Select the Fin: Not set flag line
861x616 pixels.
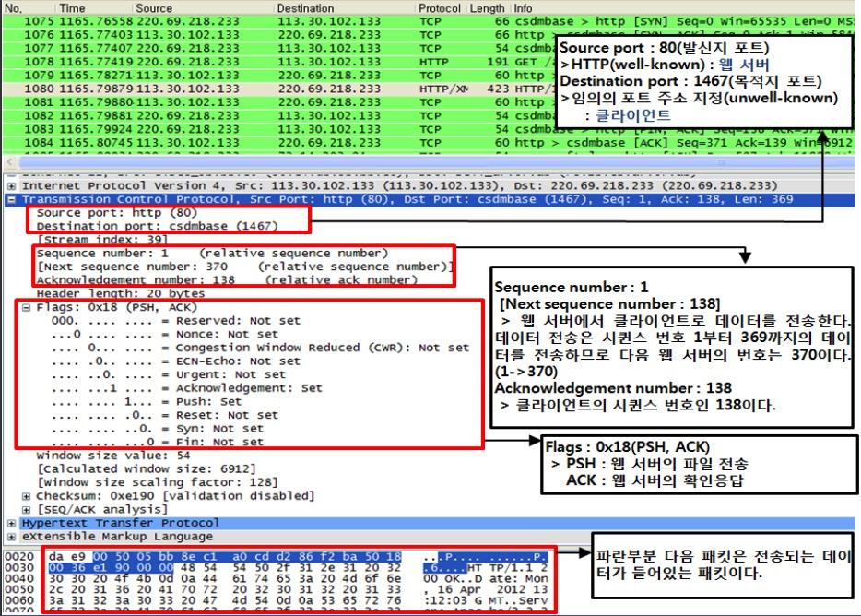[x=158, y=443]
